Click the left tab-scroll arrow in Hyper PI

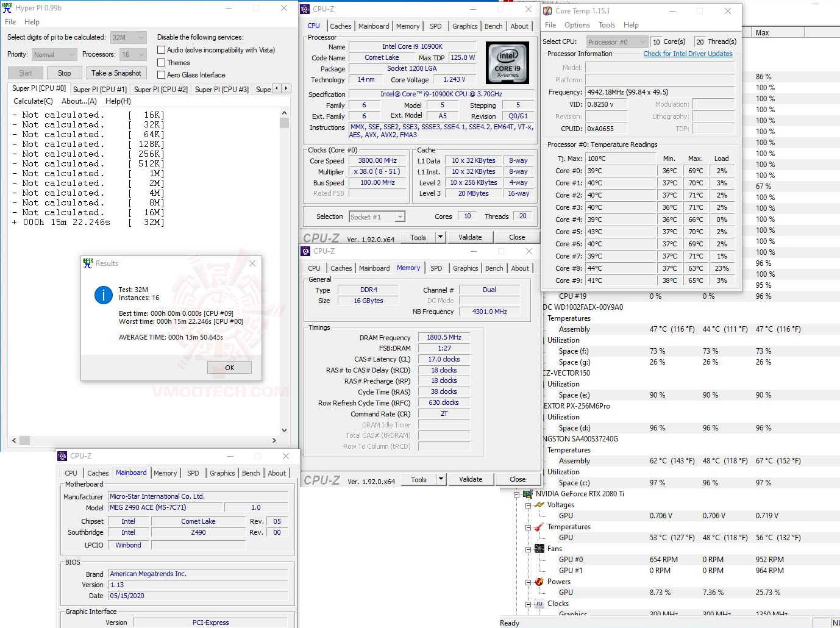pos(277,88)
